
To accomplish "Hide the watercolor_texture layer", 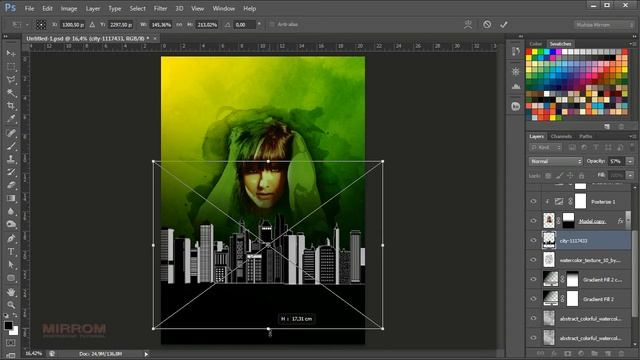I will tap(533, 260).
